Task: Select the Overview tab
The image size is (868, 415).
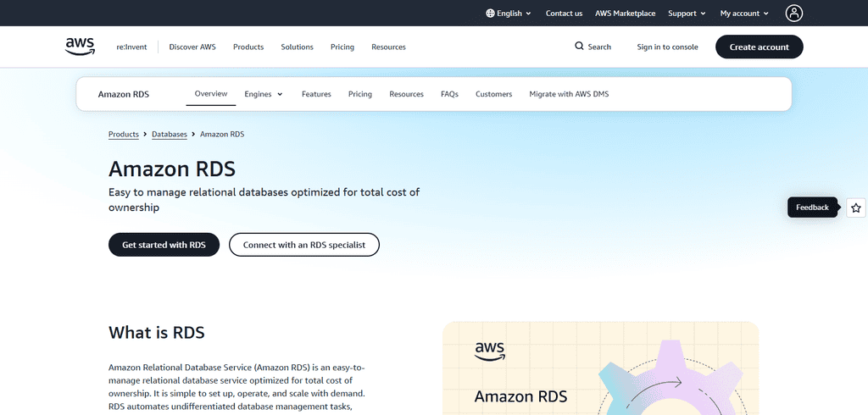Action: click(x=211, y=94)
